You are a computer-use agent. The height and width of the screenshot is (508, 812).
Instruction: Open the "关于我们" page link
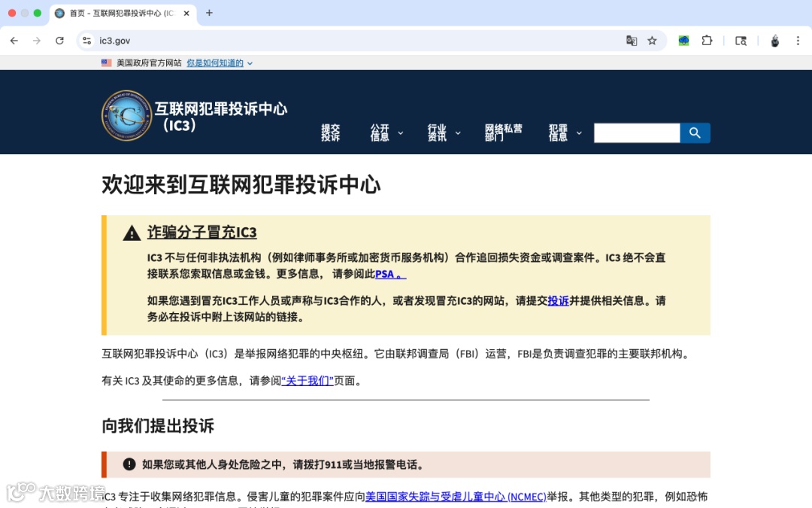coord(308,381)
